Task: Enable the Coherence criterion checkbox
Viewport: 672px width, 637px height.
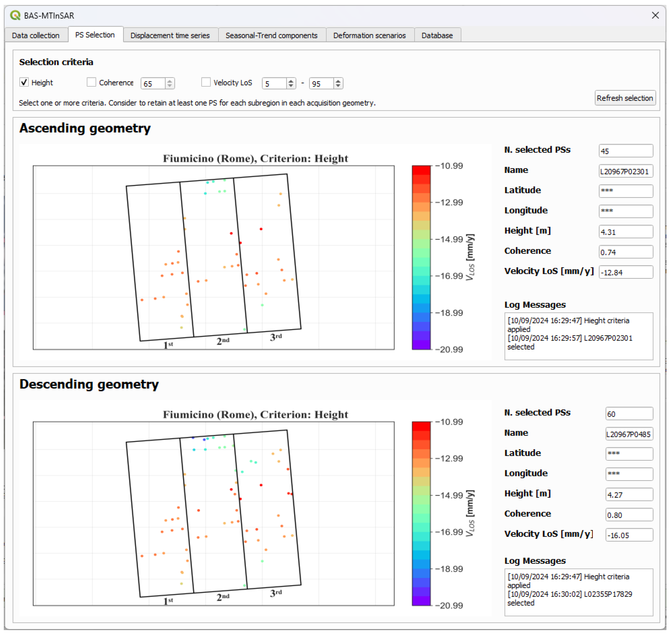Action: tap(91, 82)
